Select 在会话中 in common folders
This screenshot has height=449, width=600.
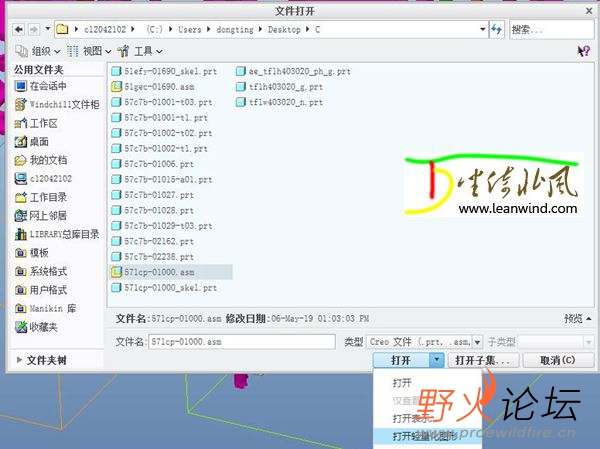[41, 86]
